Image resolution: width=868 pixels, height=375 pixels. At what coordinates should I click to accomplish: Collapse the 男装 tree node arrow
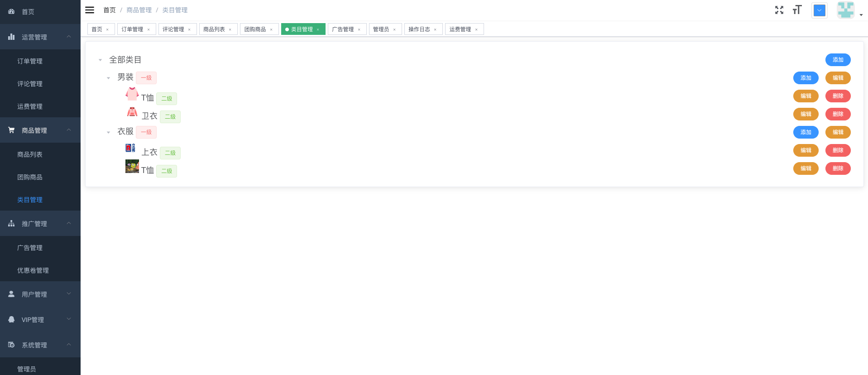tap(108, 78)
